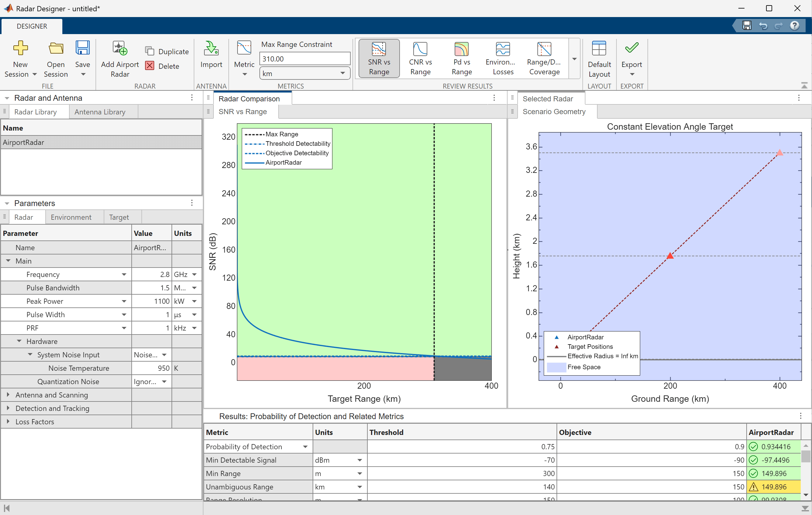The width and height of the screenshot is (812, 515).
Task: Expand the Review Results gallery arrow
Action: pos(574,59)
